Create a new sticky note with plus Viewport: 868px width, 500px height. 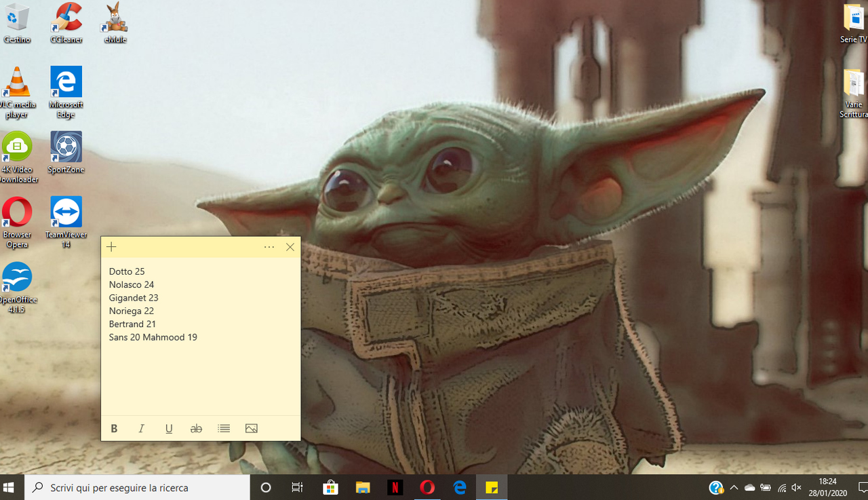112,247
